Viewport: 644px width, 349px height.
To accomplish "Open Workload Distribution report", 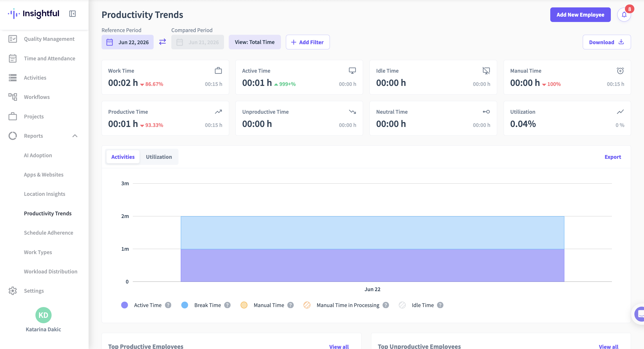I will click(x=50, y=271).
